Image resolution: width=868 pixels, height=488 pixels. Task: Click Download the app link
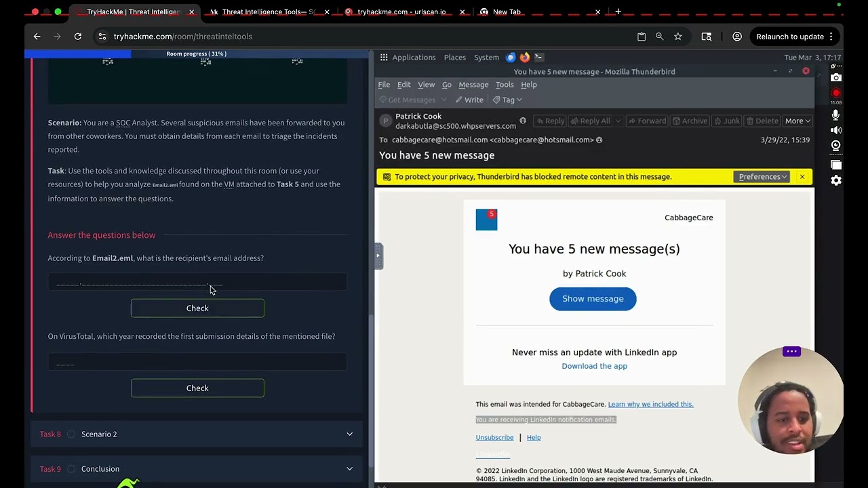pyautogui.click(x=594, y=366)
